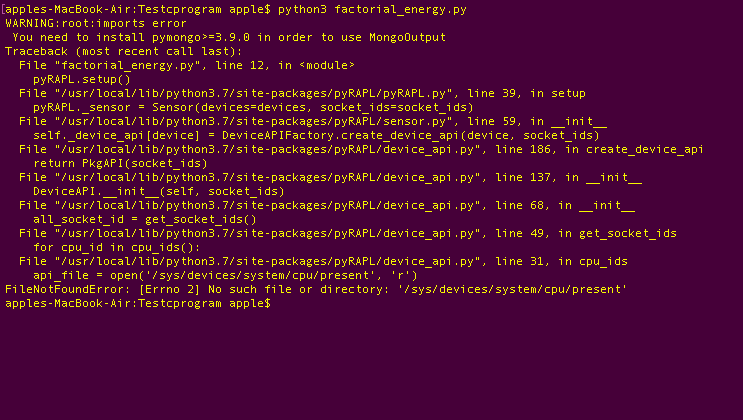Click the sensor.py file path, line 59
Viewport: 743px width, 420px height.
(313, 121)
